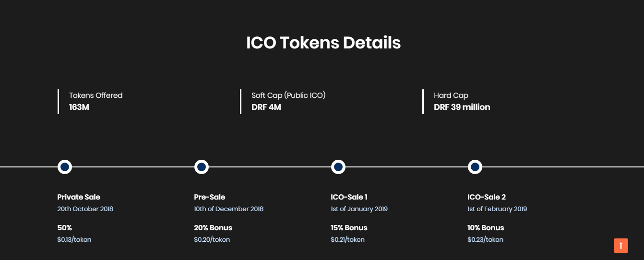Click the ICO-Sale 1 timeline circle marker

(338, 167)
